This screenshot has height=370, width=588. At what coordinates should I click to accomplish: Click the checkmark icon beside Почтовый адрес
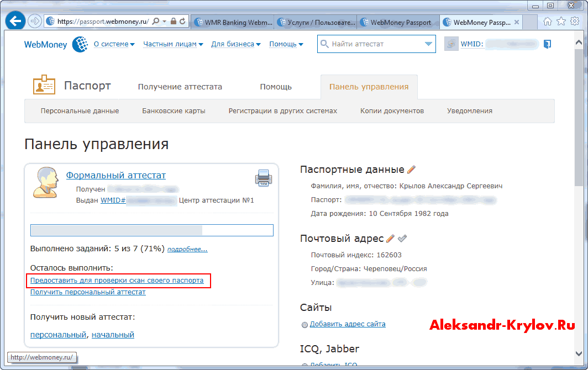(x=402, y=238)
